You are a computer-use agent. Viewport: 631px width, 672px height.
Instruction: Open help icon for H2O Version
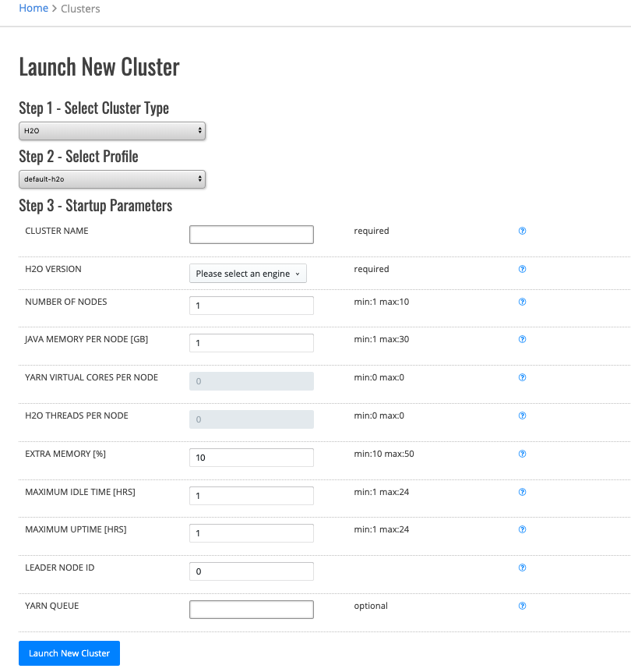pyautogui.click(x=522, y=269)
